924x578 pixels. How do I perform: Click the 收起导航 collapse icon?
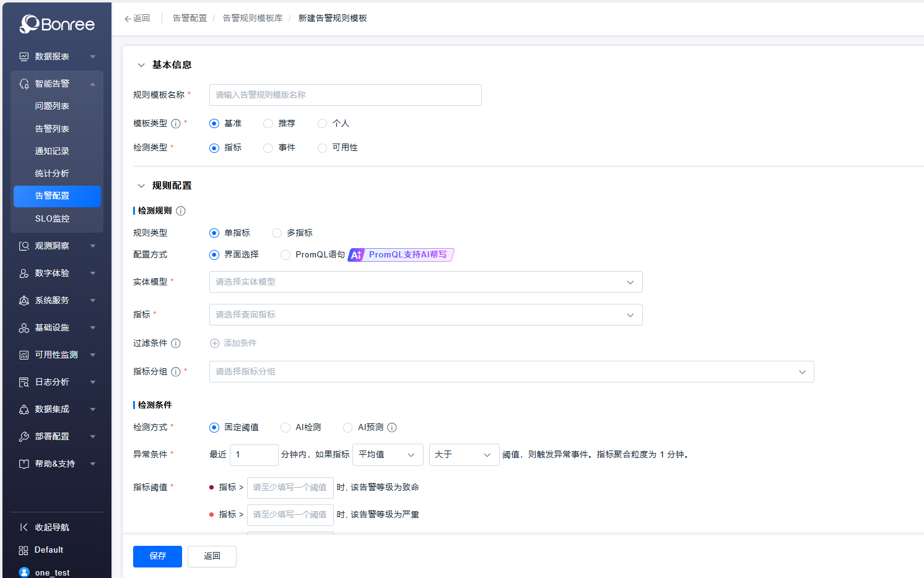click(24, 527)
